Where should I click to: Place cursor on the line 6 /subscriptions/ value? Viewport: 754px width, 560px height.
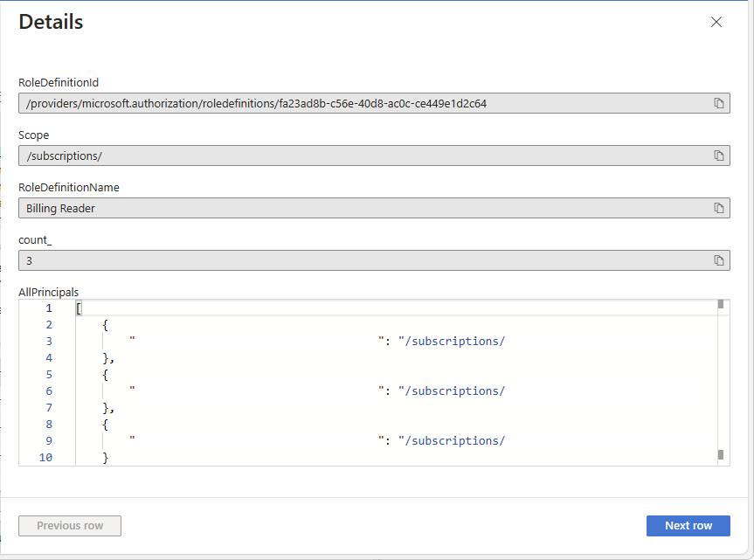453,391
